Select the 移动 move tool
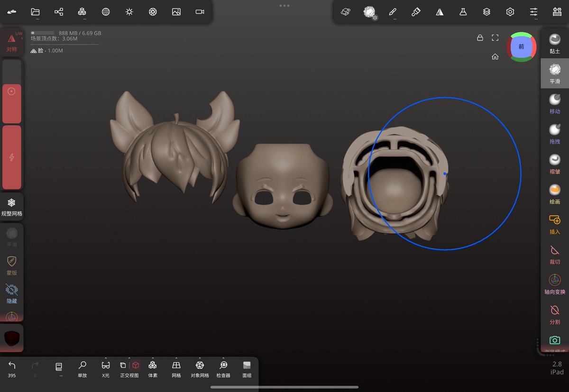Screen dimensions: 569x392 (555, 103)
